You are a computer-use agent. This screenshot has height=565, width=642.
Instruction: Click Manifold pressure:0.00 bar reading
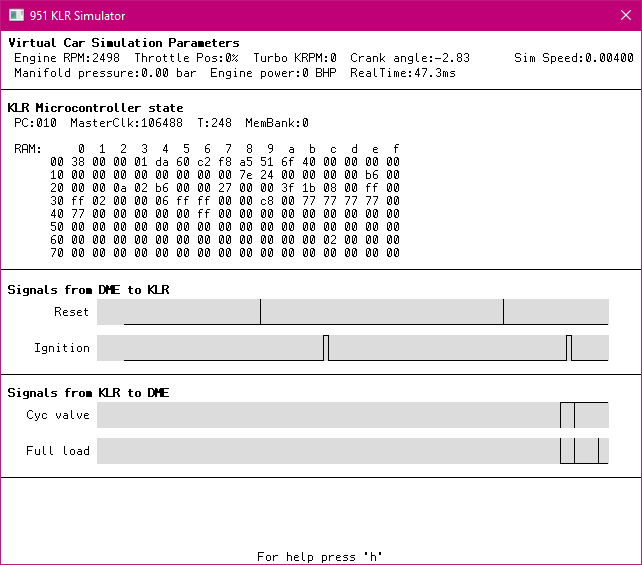[x=105, y=73]
